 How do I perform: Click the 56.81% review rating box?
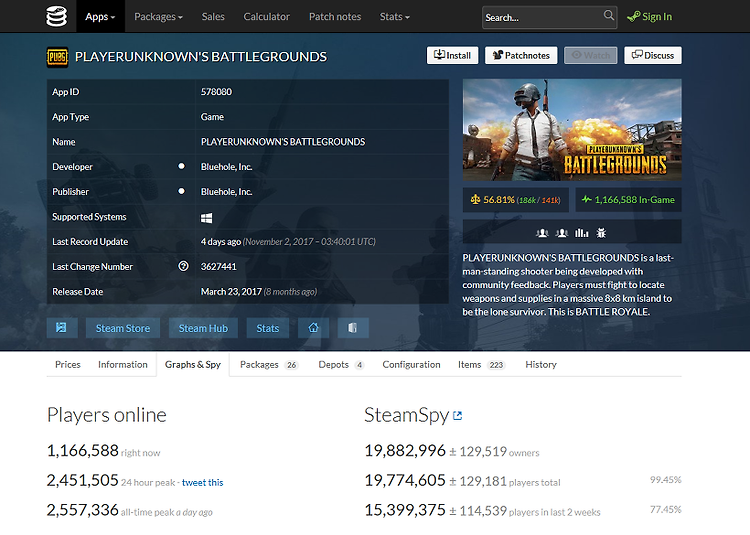click(x=516, y=200)
